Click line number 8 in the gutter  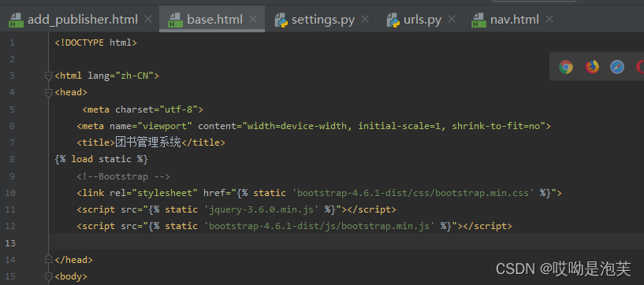[x=12, y=160]
